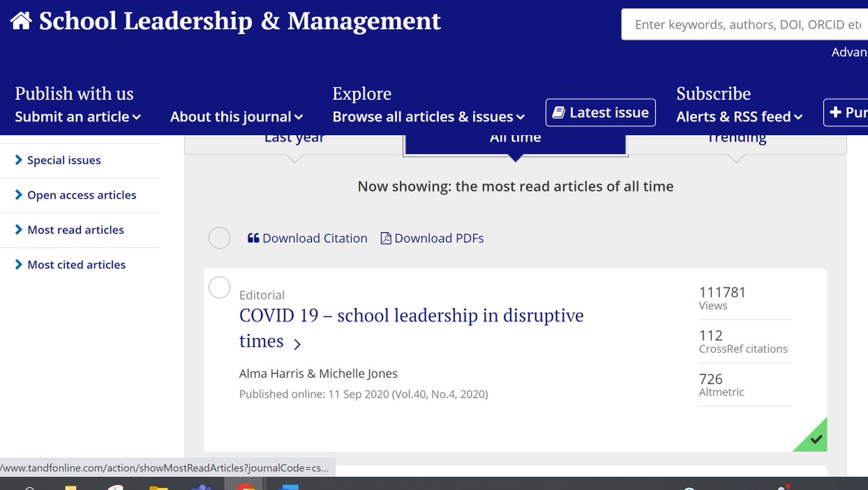Screen dimensions: 868x490
Task: Click the Open access articles link
Action: (x=81, y=195)
